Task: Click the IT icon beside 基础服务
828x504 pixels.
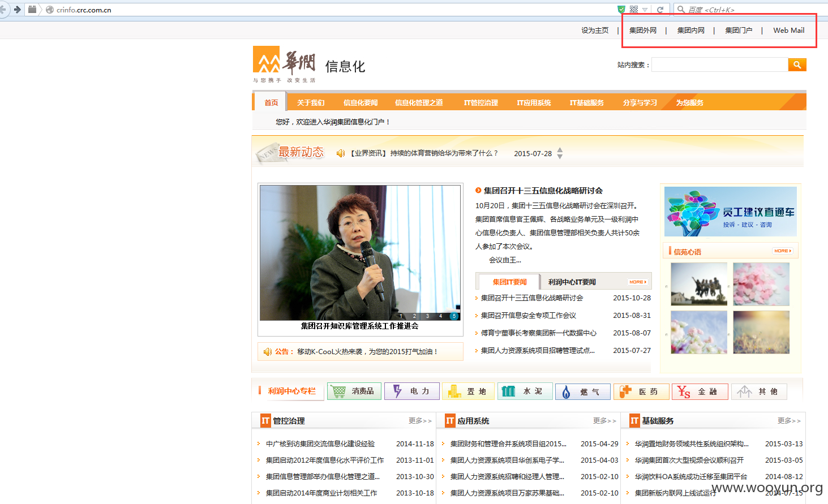Action: pos(634,421)
